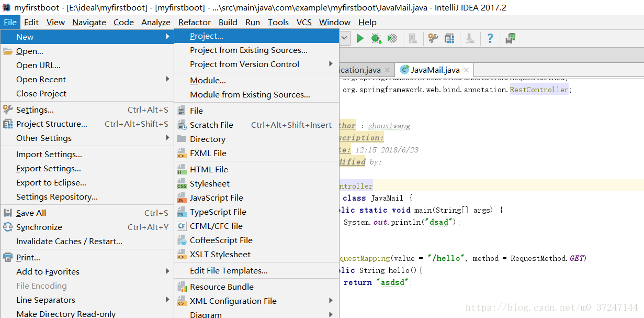Run the application with green play icon

[x=360, y=38]
